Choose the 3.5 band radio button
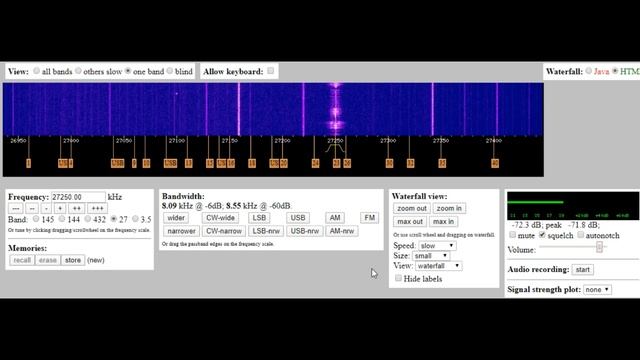Screen dimensions: 640x360 (136, 219)
